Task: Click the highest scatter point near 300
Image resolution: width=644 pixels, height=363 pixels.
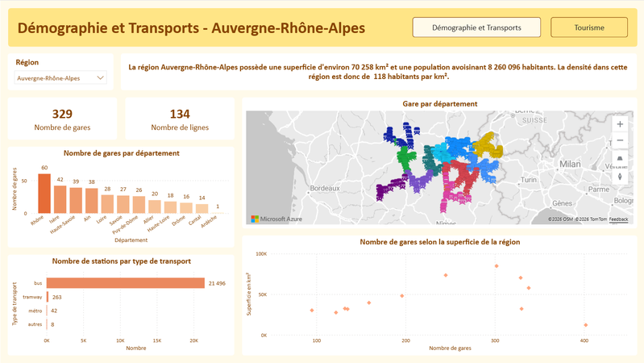Action: coord(497,266)
